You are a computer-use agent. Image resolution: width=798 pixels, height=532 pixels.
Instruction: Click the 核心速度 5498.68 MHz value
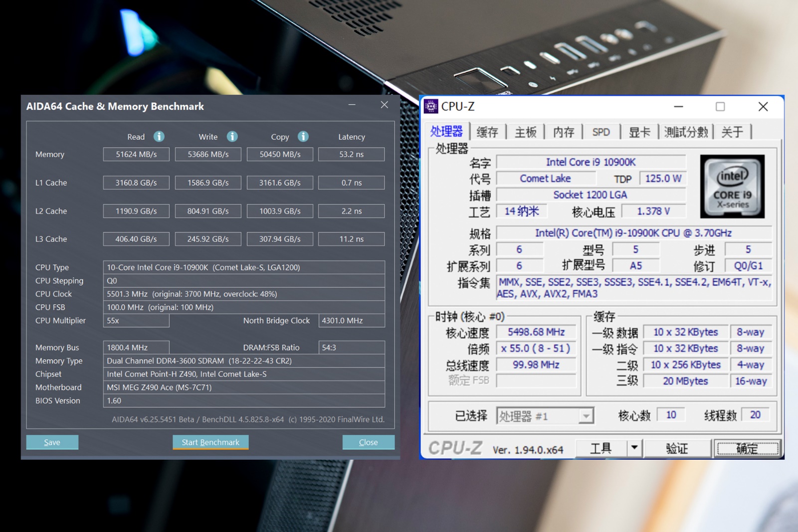click(x=536, y=332)
